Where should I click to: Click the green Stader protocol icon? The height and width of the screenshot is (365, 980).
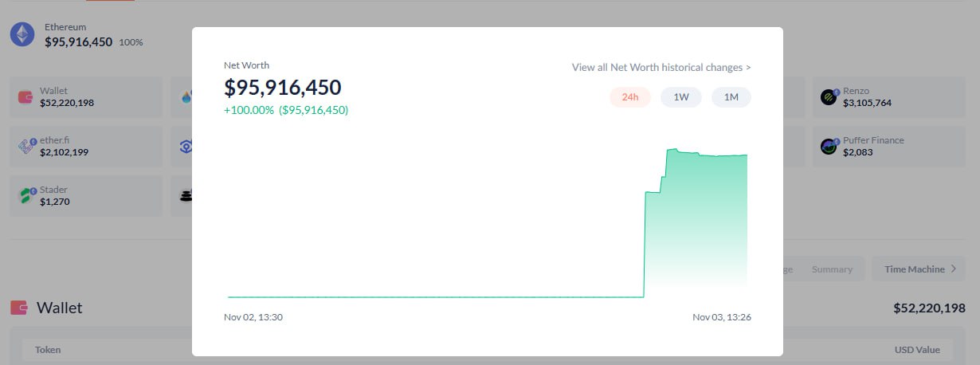click(x=26, y=195)
